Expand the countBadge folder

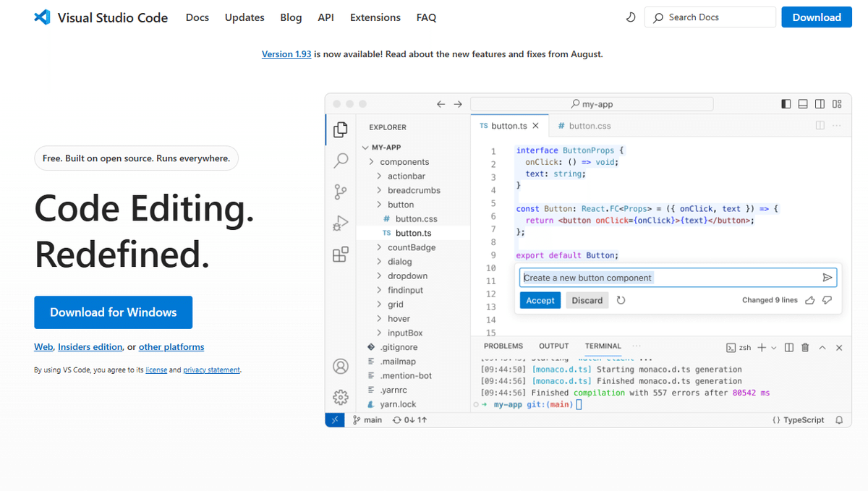[413, 247]
